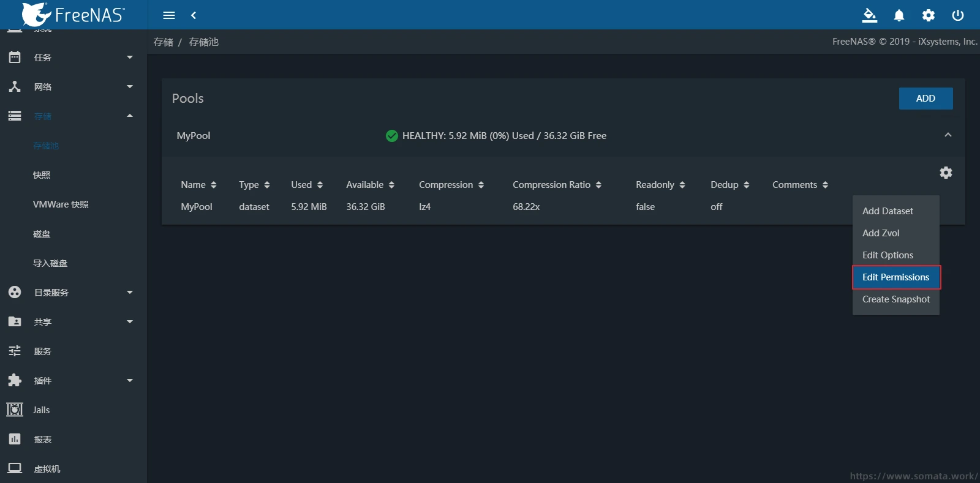Open the notifications bell
Screen dimensions: 980x483
coord(899,15)
